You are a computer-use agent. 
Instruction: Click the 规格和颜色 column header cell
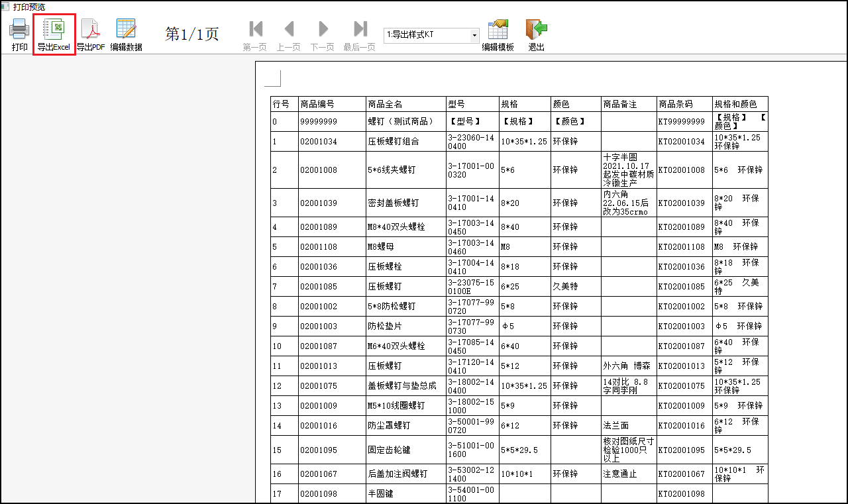[x=740, y=105]
